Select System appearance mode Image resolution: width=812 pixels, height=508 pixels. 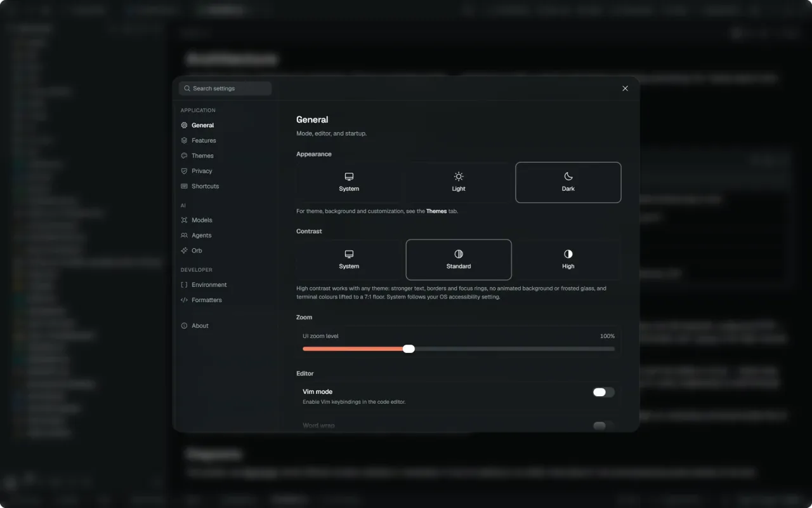click(x=349, y=182)
